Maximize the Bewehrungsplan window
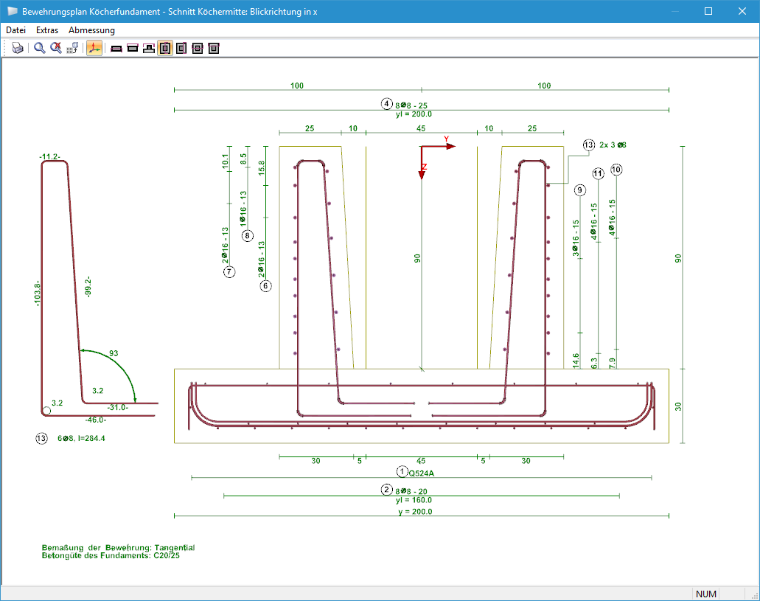760x601 pixels. [708, 11]
